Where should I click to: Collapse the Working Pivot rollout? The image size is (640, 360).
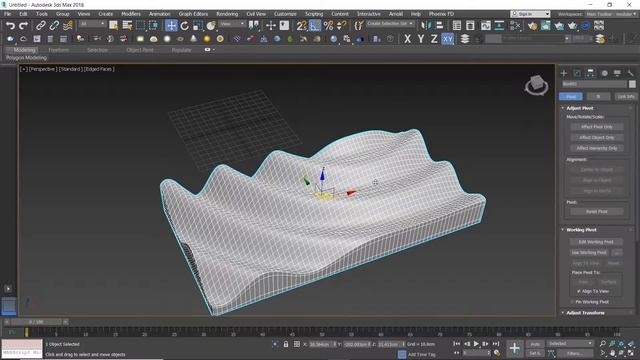(581, 230)
